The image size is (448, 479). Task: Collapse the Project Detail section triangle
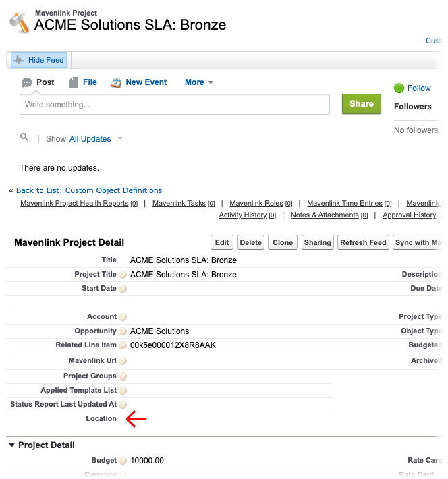(11, 445)
